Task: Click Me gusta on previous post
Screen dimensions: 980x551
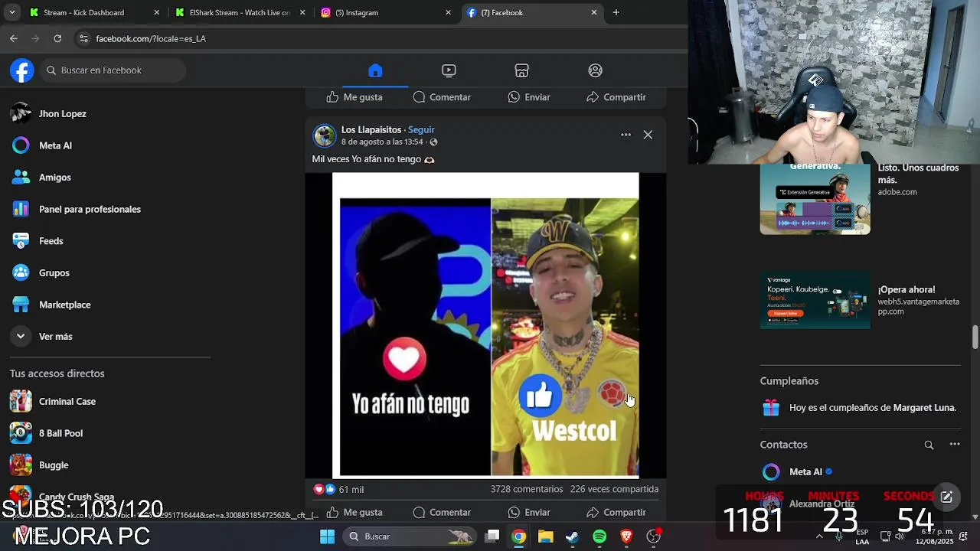Action: [354, 97]
